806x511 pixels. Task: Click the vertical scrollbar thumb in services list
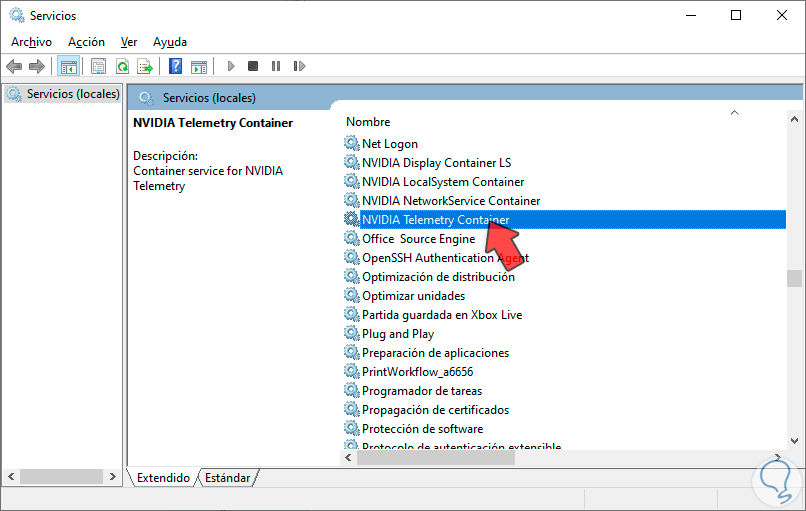794,278
